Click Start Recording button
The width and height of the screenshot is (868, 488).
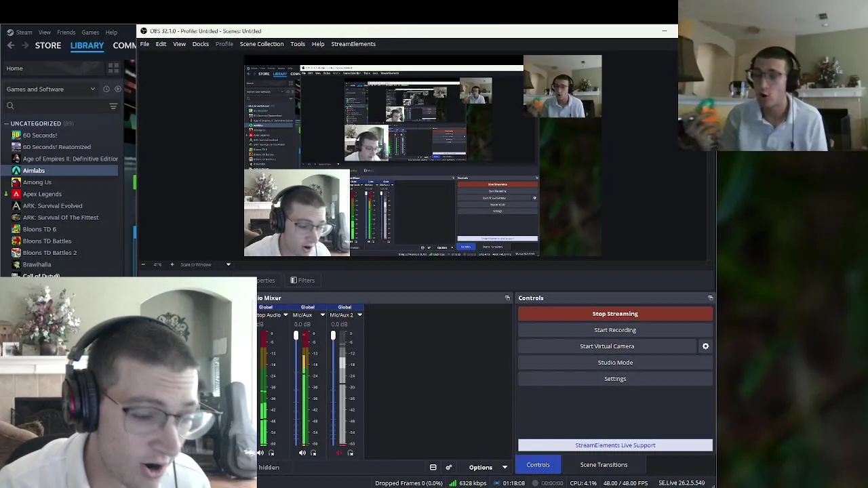click(x=615, y=330)
